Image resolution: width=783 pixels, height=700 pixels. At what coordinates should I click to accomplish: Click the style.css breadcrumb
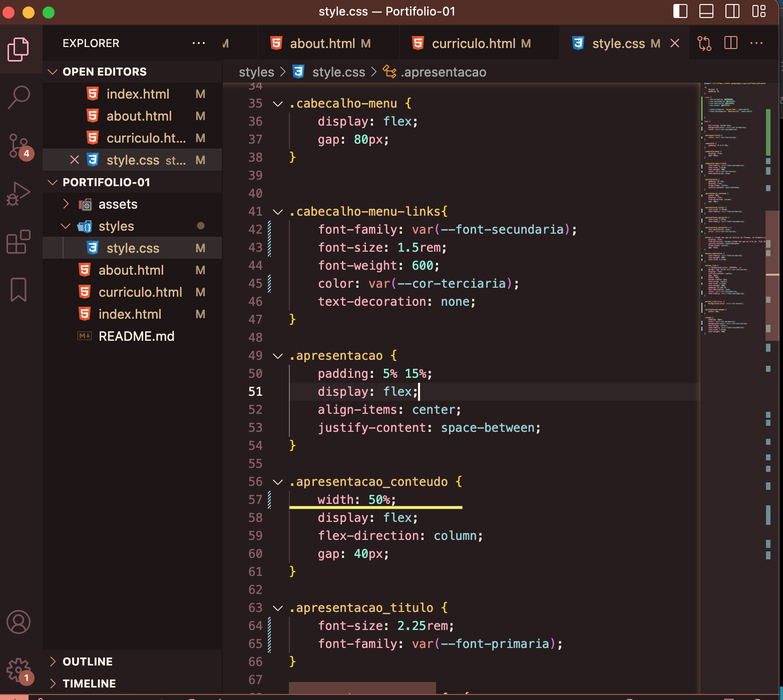[x=338, y=72]
